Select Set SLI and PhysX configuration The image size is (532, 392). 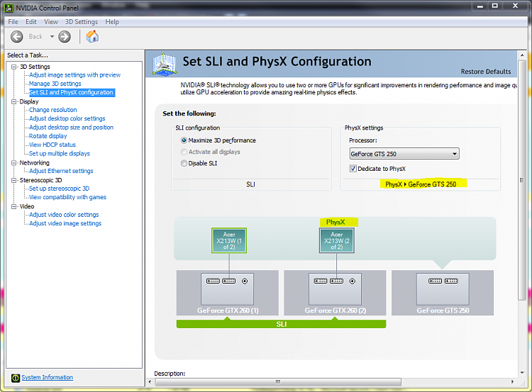tap(72, 93)
